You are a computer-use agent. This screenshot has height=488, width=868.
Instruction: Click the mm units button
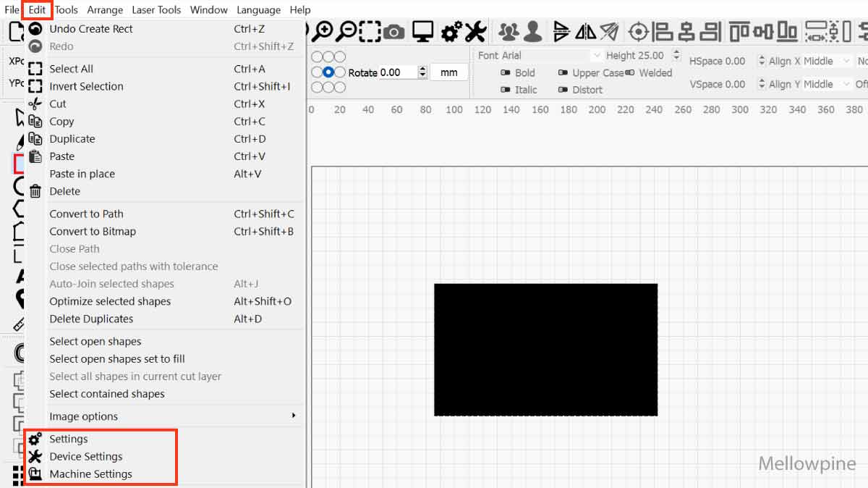[449, 72]
